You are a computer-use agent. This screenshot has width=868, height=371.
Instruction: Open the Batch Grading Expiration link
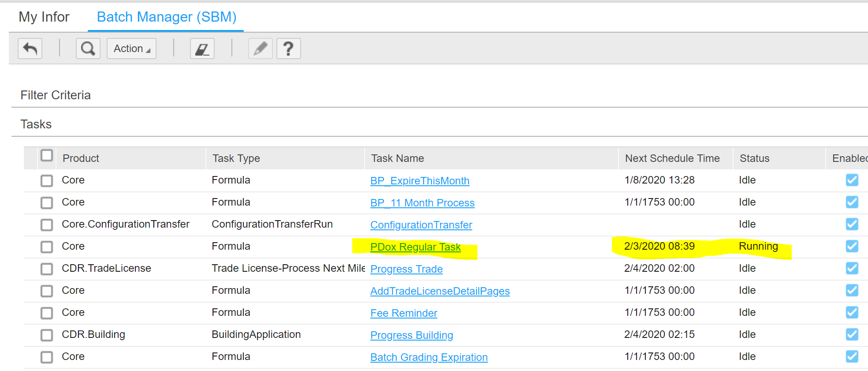coord(429,357)
